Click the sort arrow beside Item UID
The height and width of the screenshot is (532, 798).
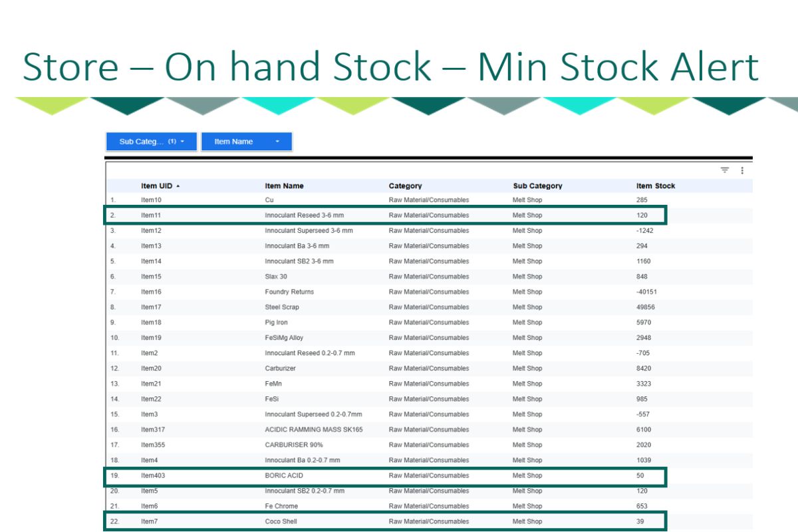tap(178, 186)
